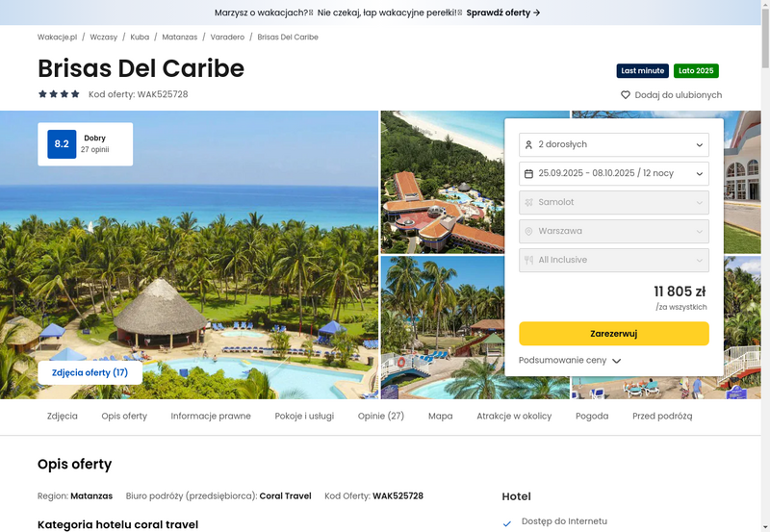The image size is (770, 532).
Task: Click the heart icon to add favorites
Action: [625, 94]
